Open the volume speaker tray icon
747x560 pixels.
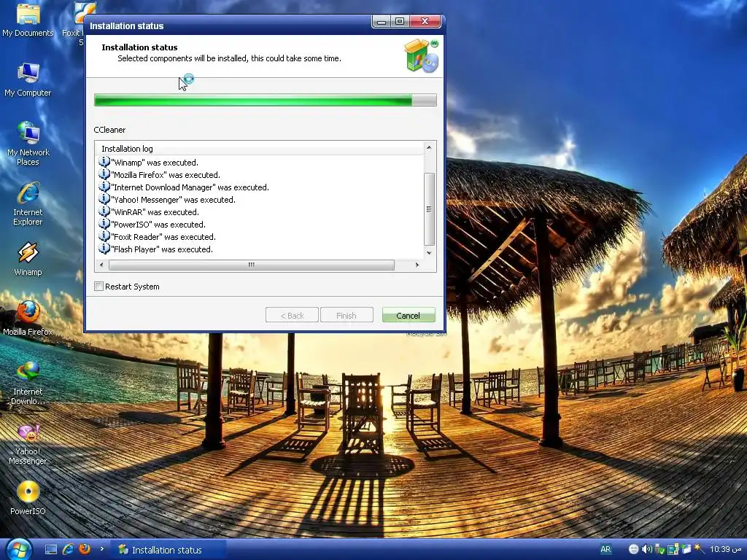(x=646, y=550)
